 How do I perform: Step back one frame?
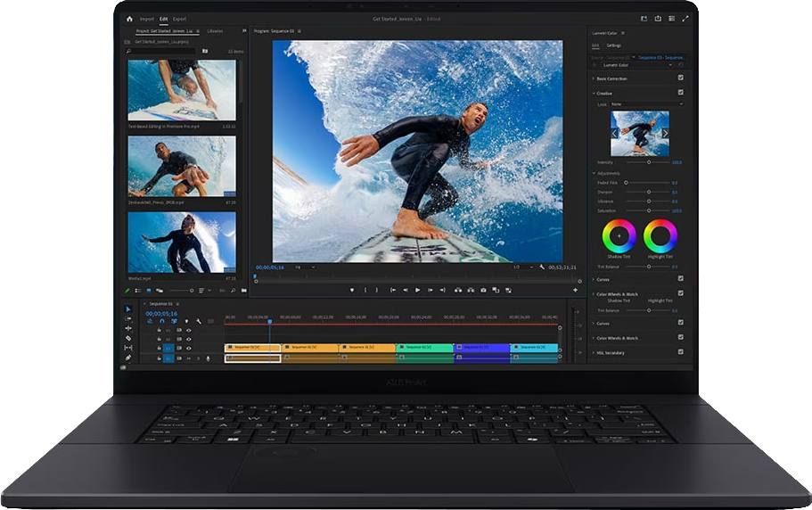[406, 290]
